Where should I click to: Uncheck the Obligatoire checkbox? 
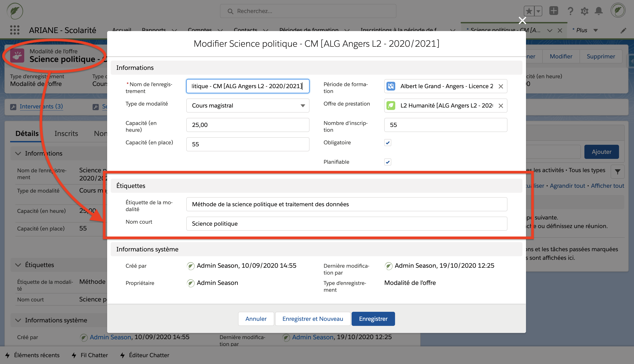pyautogui.click(x=387, y=143)
